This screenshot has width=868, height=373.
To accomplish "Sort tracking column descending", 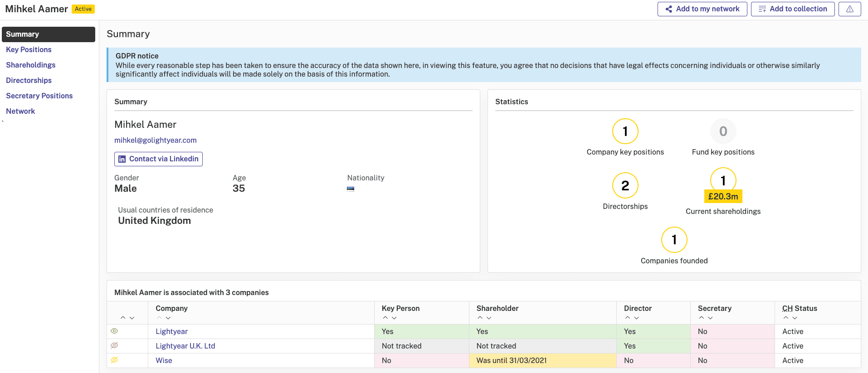I will tap(132, 318).
